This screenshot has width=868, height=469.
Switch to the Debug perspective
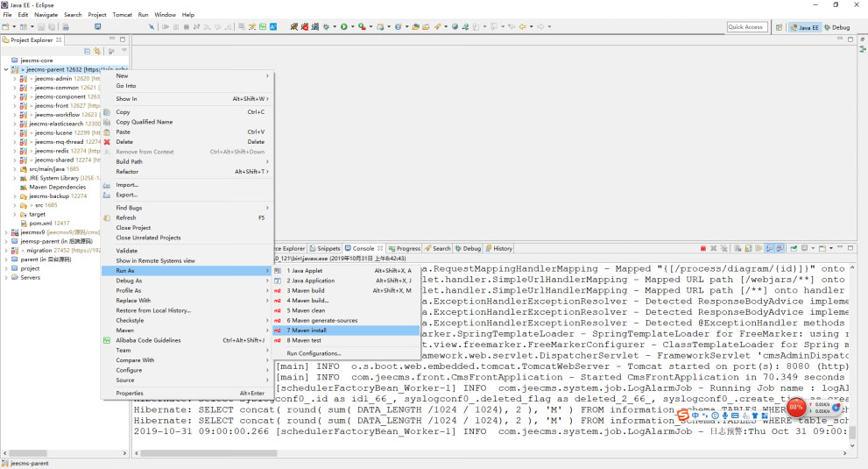tap(836, 27)
